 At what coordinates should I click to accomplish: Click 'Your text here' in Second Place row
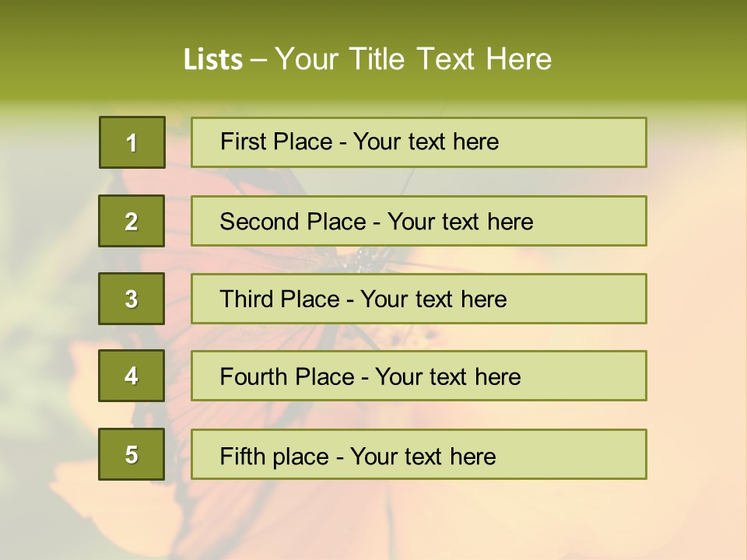click(x=461, y=222)
